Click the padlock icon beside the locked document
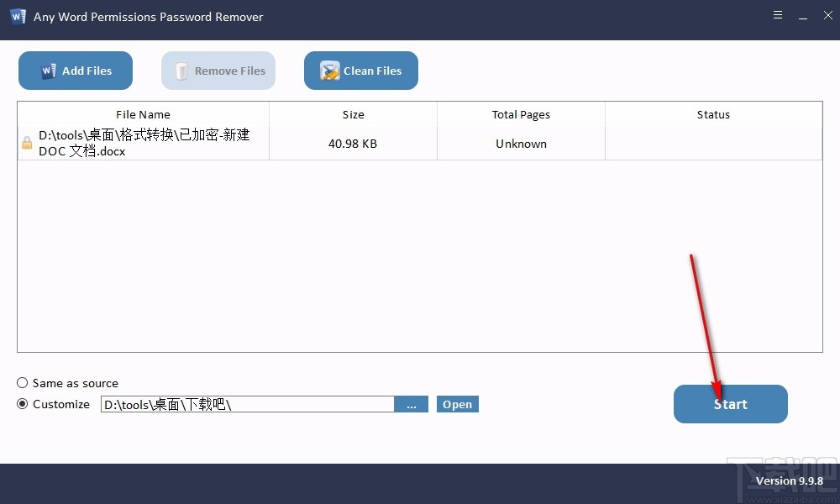Viewport: 840px width, 504px height. (x=25, y=142)
